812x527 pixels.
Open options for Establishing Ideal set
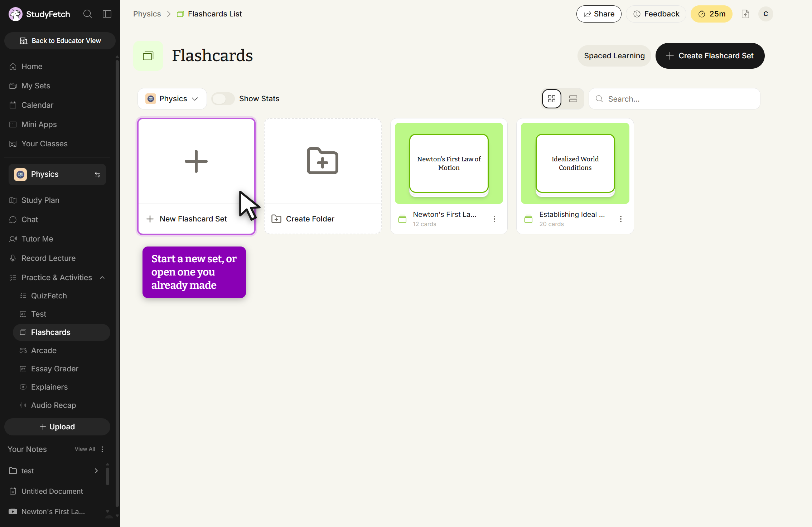coord(621,219)
